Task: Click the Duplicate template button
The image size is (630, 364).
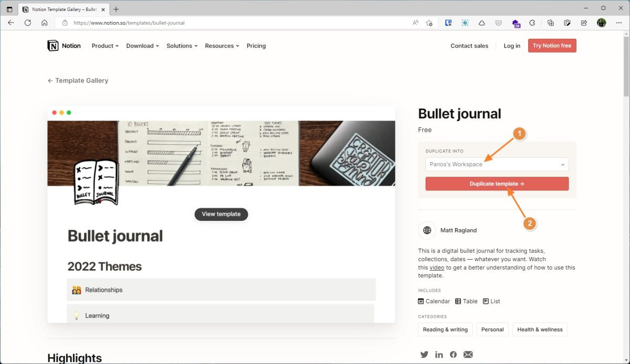Action: (497, 184)
